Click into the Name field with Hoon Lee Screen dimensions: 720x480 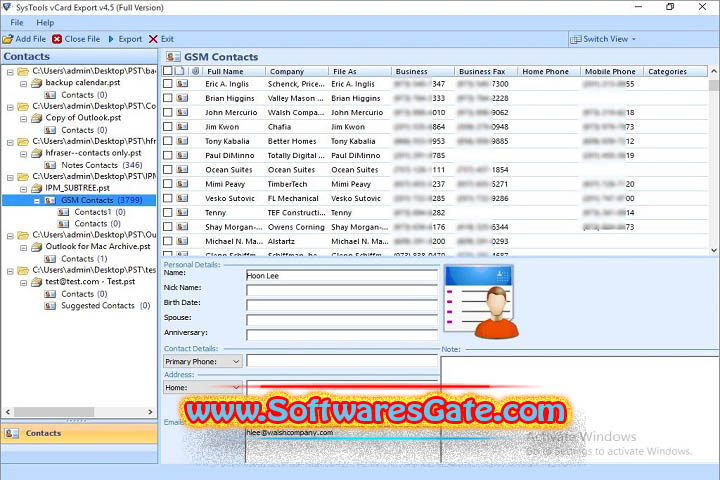tap(342, 276)
